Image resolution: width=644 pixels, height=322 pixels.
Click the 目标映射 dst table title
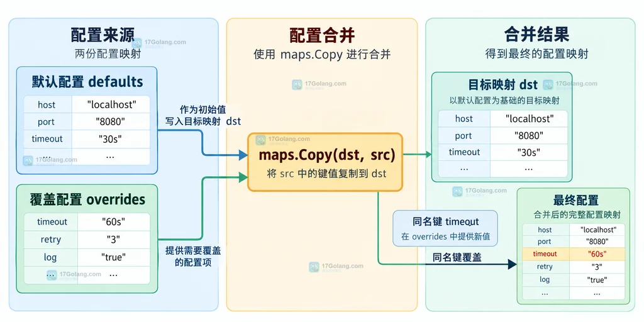click(503, 85)
